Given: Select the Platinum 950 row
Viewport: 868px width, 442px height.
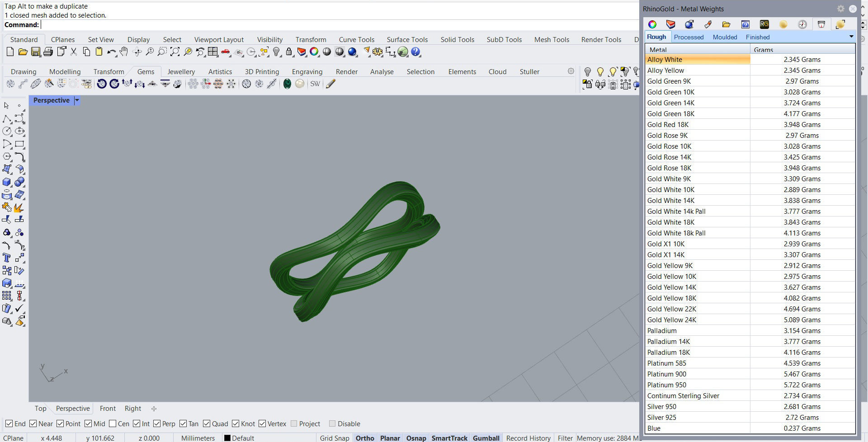Looking at the screenshot, I should (x=750, y=385).
